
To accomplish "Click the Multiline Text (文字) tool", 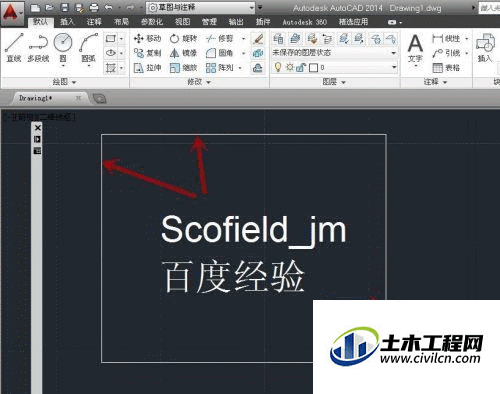I will tap(415, 49).
